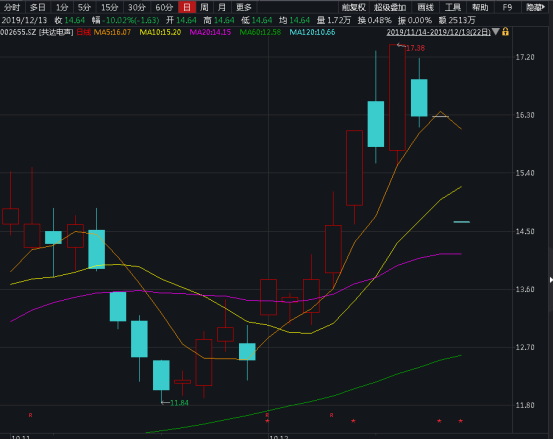
Task: Click the MA120:10.66 indicator label
Action: (x=312, y=33)
